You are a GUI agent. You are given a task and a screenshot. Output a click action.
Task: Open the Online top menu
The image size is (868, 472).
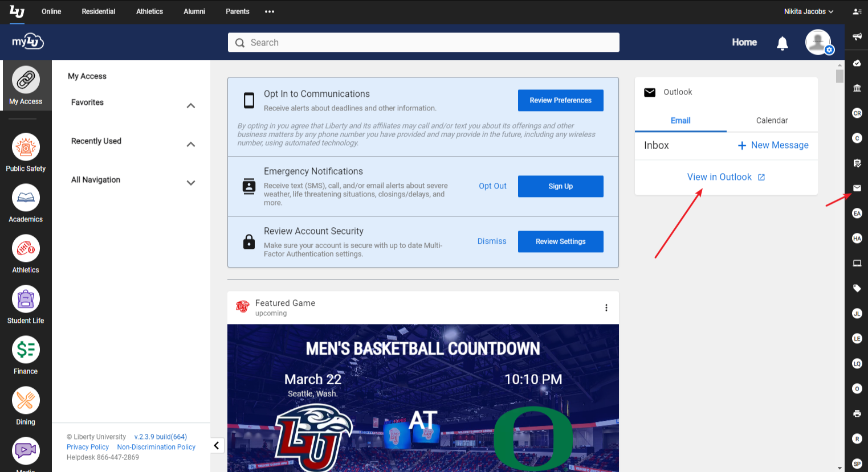pyautogui.click(x=51, y=11)
